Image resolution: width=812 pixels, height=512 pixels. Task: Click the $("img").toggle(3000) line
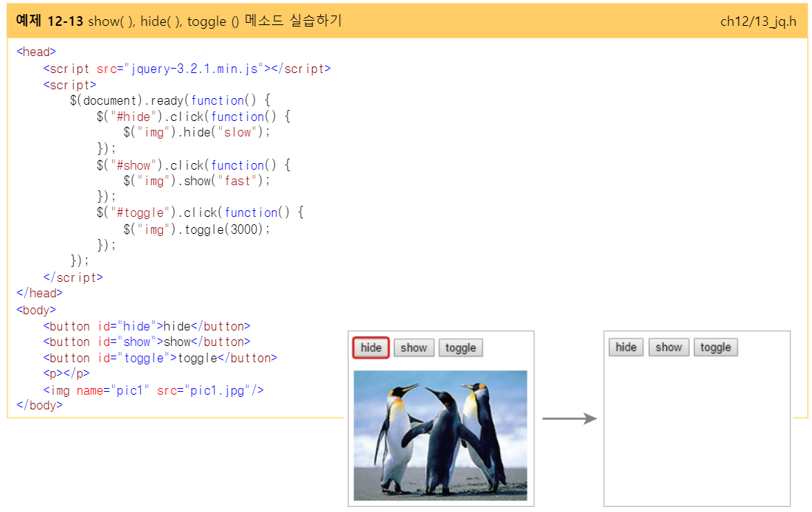click(197, 229)
